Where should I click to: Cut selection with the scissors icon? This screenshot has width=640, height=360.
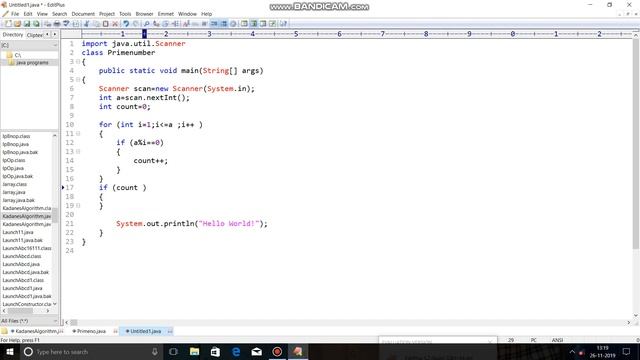point(86,24)
